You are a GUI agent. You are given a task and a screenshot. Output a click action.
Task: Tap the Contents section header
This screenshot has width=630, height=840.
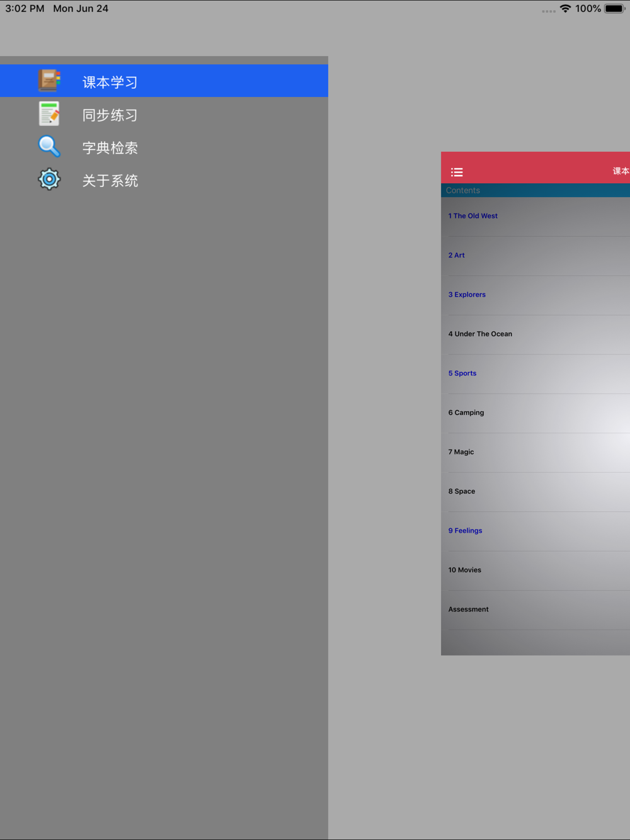pos(463,190)
